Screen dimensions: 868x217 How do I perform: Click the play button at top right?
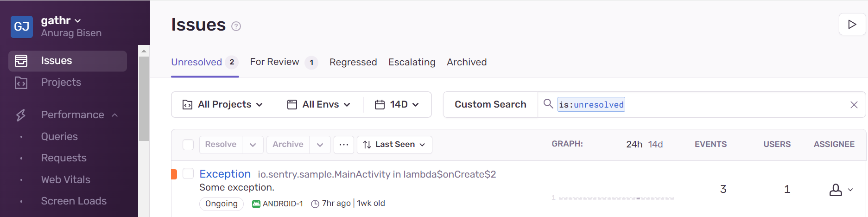coord(852,24)
